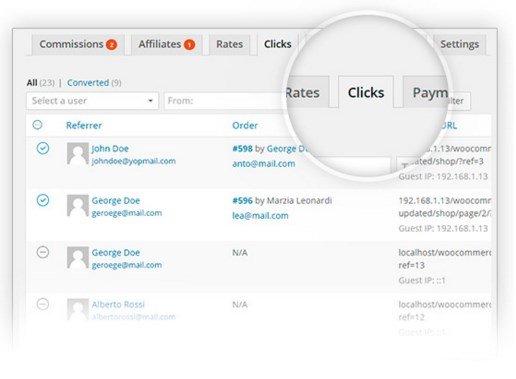Filter by the Converted link

[x=88, y=83]
